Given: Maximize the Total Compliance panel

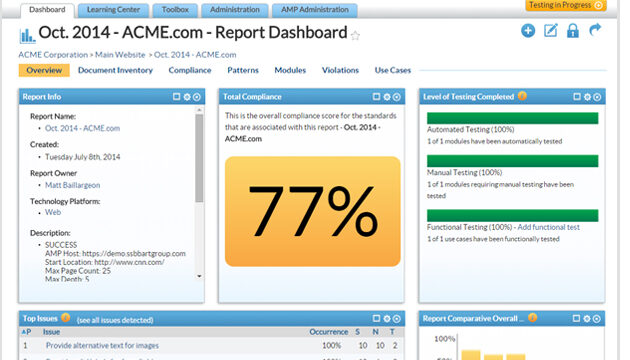Looking at the screenshot, I should 376,96.
